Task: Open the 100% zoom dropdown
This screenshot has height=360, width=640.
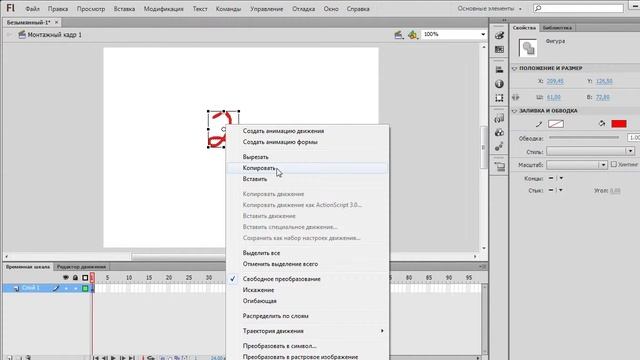Action: (483, 34)
